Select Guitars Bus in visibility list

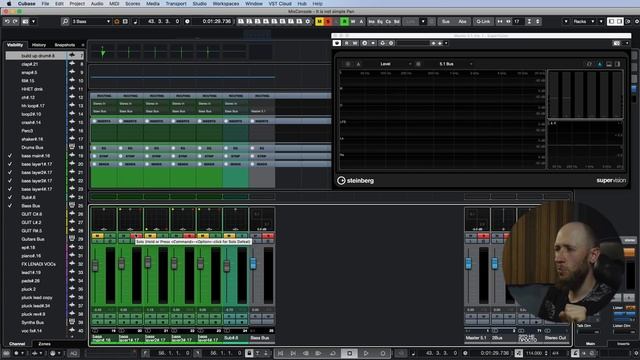[33, 239]
